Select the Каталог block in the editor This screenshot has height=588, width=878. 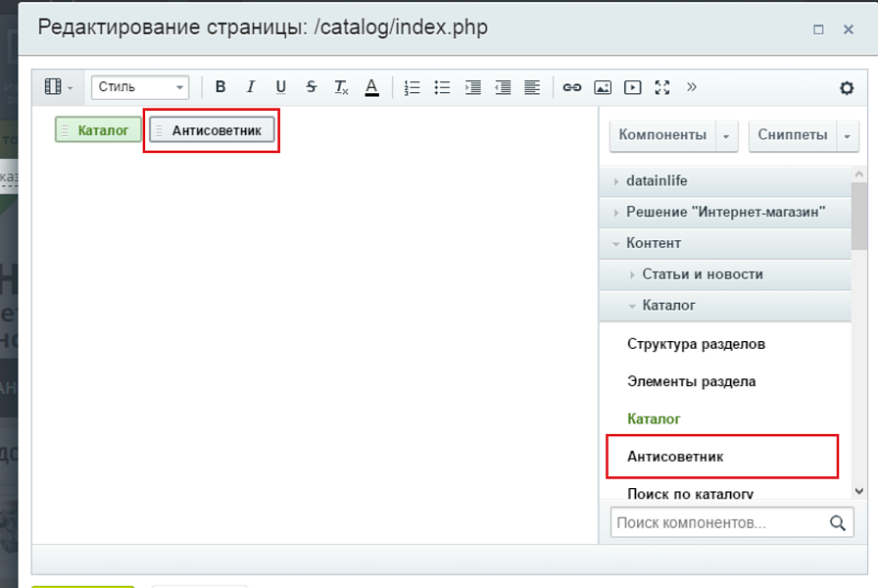97,128
